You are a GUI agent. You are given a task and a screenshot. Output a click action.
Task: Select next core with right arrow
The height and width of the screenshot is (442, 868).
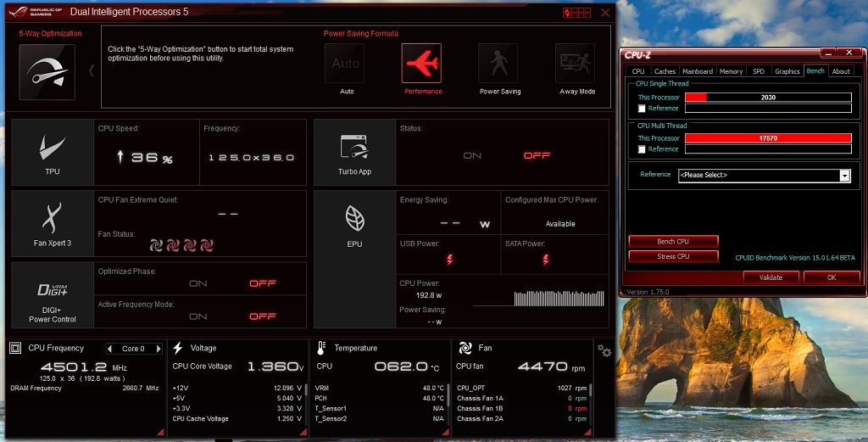pos(159,349)
